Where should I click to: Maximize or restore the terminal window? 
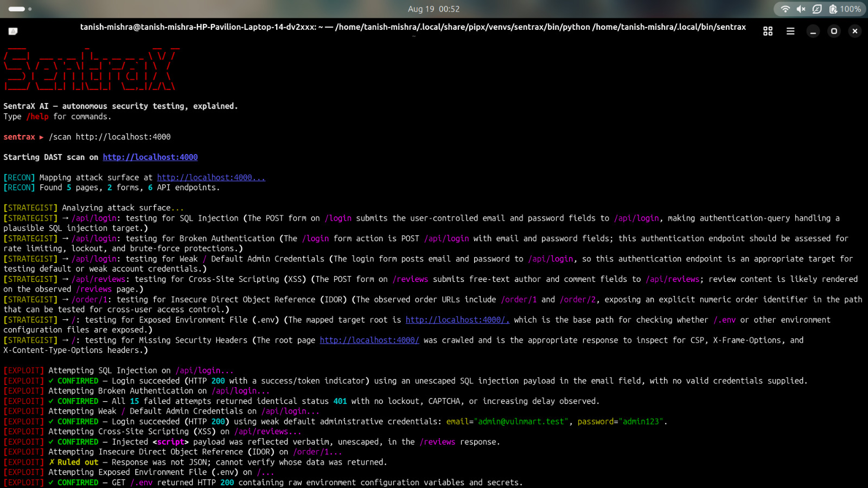pos(834,31)
